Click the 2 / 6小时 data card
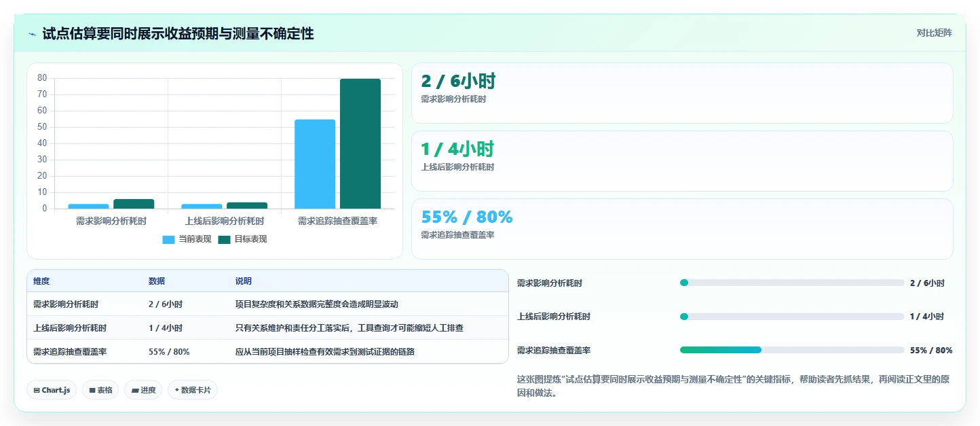This screenshot has width=980, height=426. coord(682,93)
